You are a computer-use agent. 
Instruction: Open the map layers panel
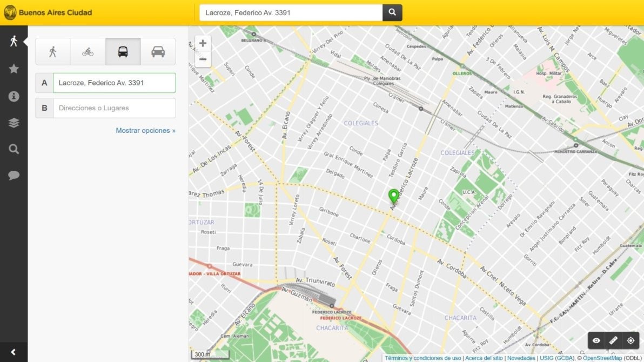point(14,123)
